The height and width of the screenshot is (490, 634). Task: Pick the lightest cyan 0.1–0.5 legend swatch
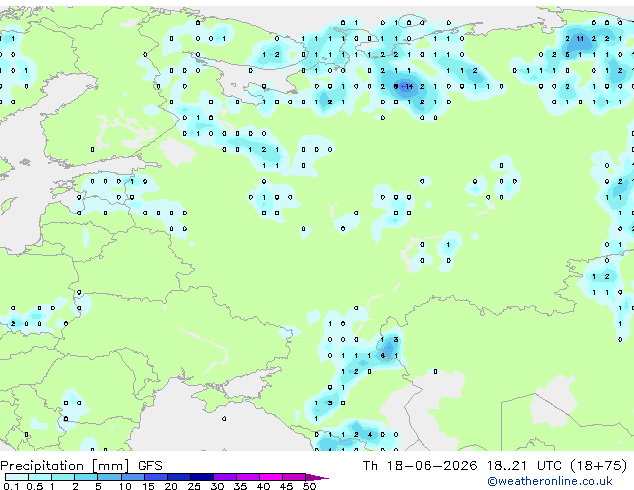[17, 477]
